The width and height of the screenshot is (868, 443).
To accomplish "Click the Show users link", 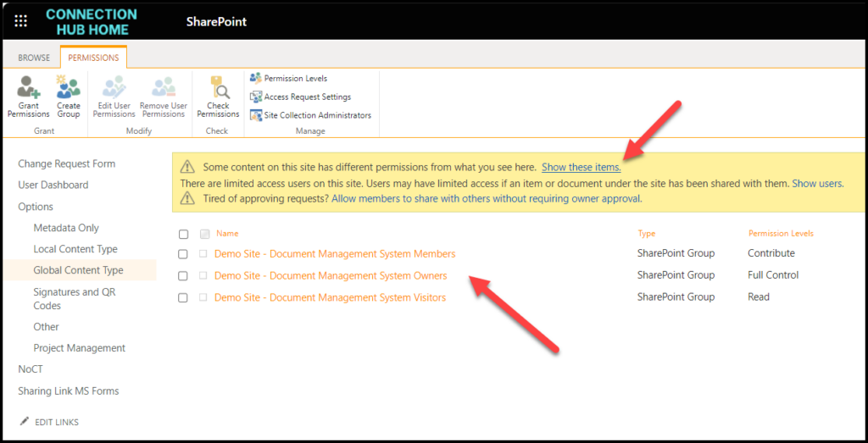I will click(818, 183).
